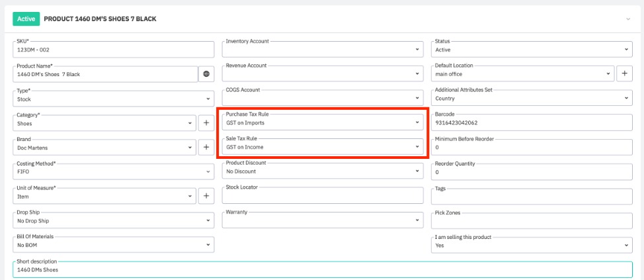Screen dimensions: 644x280
Task: Click the globe icon beside Product Name
Action: [x=206, y=74]
